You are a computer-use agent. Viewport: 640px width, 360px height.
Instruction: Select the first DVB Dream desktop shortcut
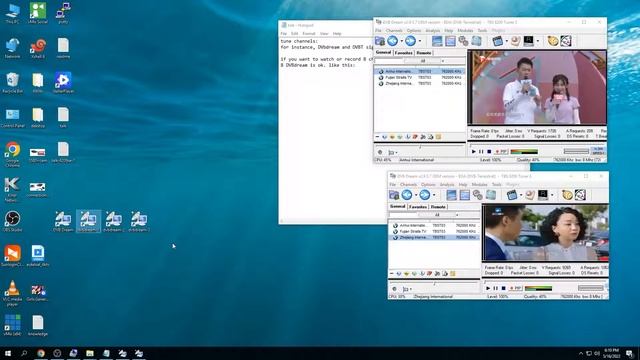click(x=63, y=222)
